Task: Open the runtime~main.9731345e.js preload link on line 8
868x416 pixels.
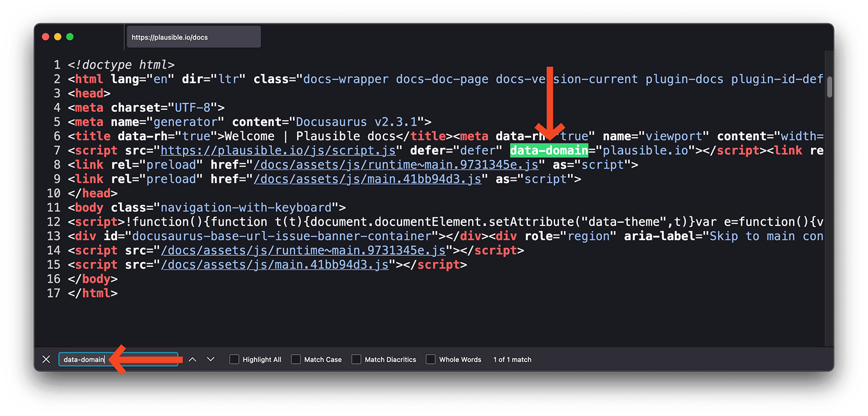Action: click(x=395, y=165)
